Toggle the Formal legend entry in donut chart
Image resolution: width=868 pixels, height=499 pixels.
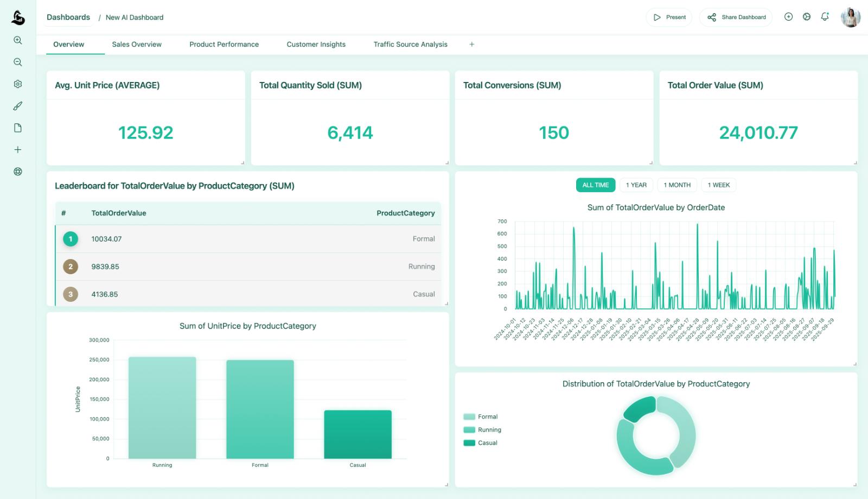point(481,417)
